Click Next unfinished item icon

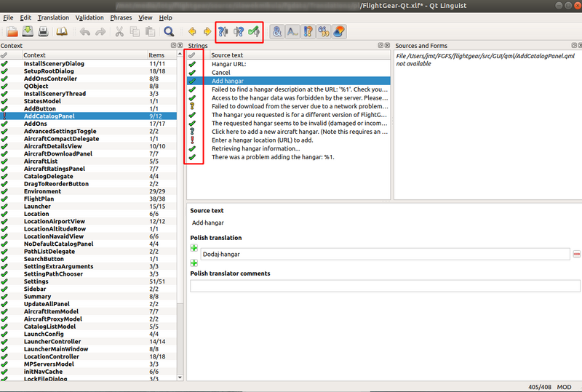[239, 32]
